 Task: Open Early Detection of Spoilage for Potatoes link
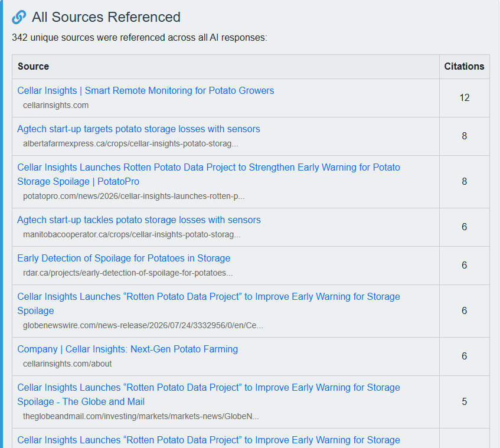[124, 258]
